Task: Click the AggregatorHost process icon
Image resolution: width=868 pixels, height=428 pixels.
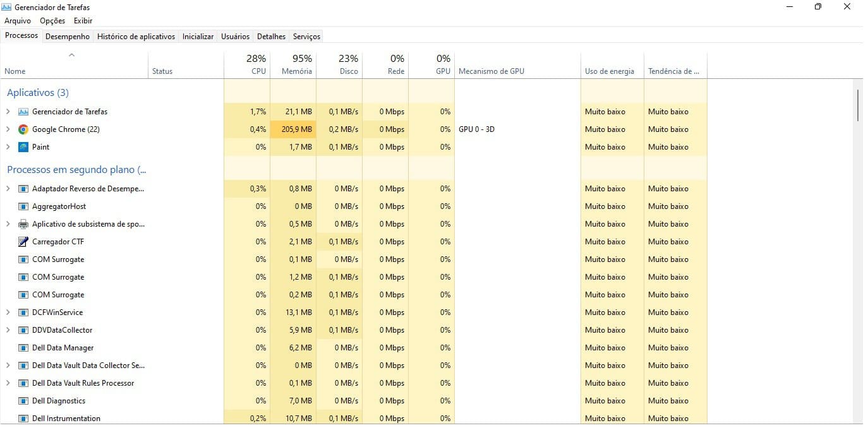Action: coord(23,206)
